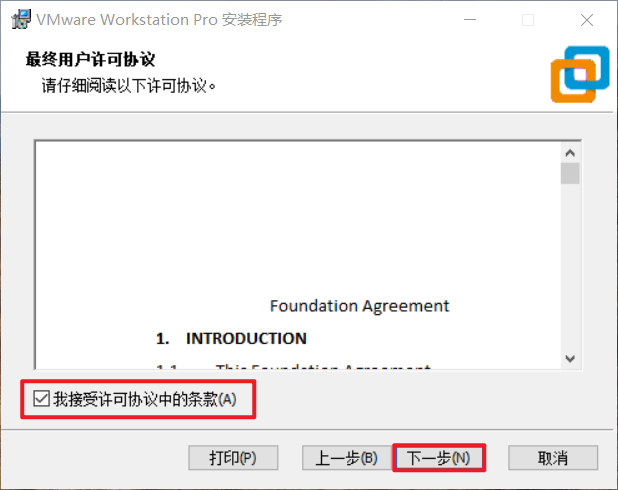Click the installer icon in the title bar

pyautogui.click(x=21, y=19)
